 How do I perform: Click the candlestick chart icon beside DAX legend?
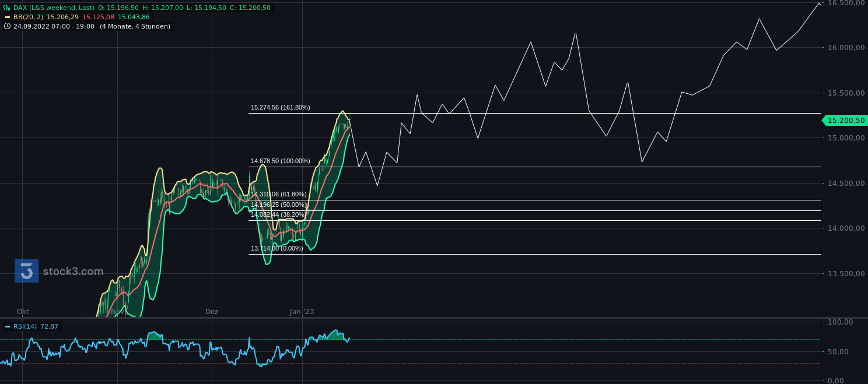coord(6,8)
